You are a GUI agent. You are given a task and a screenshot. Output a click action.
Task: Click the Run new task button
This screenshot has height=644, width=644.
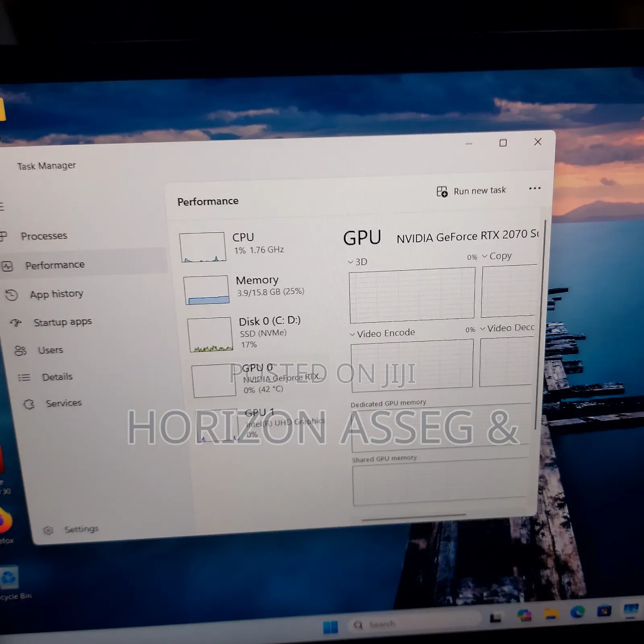471,191
